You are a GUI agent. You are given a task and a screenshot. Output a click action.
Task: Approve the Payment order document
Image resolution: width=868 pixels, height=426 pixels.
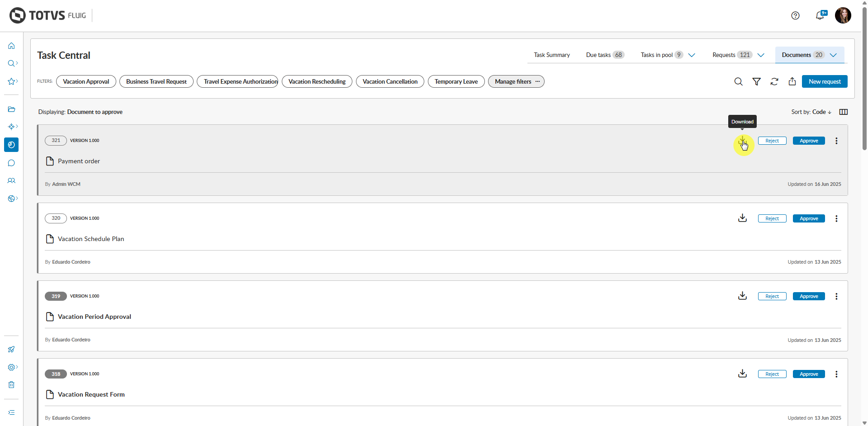coord(808,141)
